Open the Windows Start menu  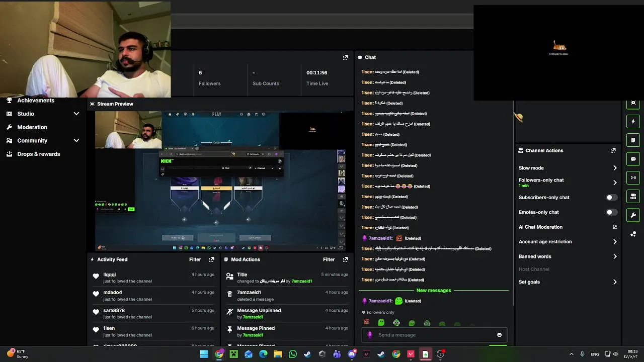tap(204, 354)
